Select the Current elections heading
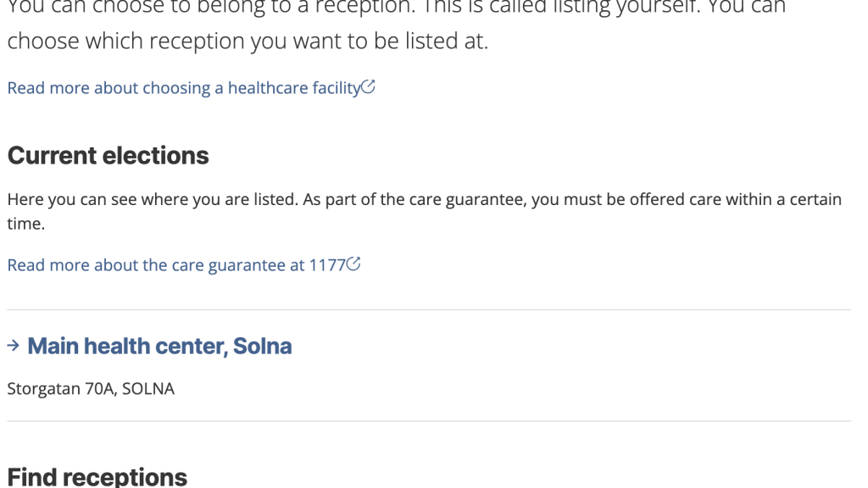Screen dimensions: 868x488 108,156
